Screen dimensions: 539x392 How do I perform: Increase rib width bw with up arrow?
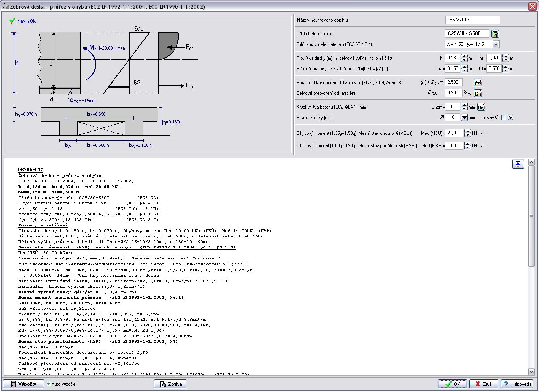pyautogui.click(x=464, y=66)
